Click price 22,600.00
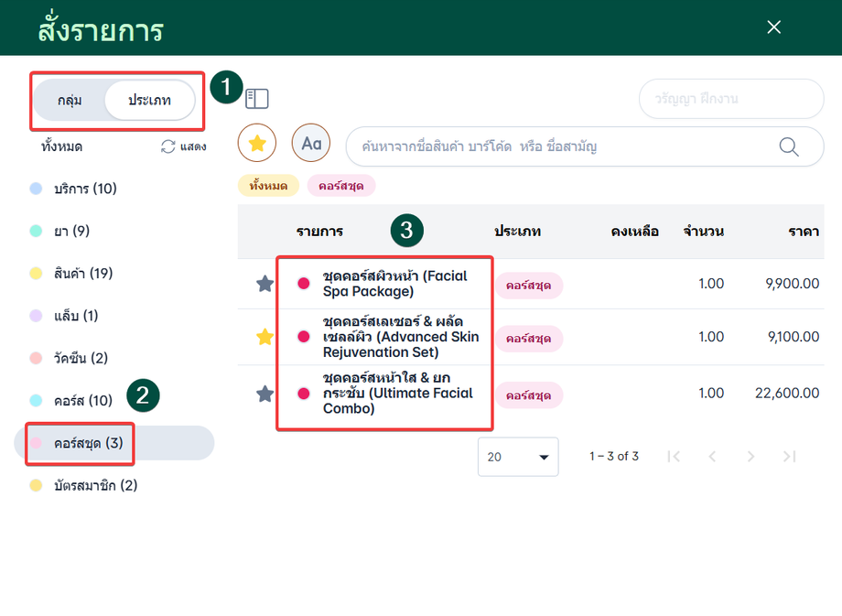 (787, 393)
